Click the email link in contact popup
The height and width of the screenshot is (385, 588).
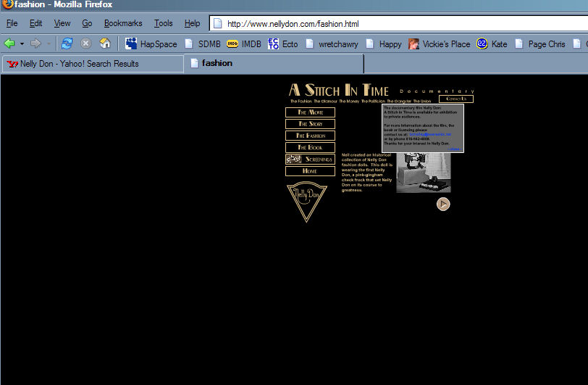coord(429,134)
